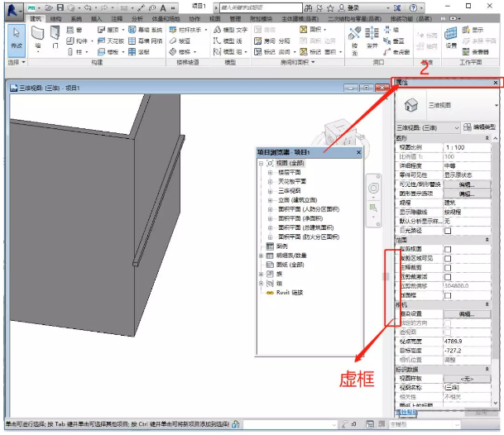Click the keyword search input field
504x435 pixels.
(x=261, y=7)
